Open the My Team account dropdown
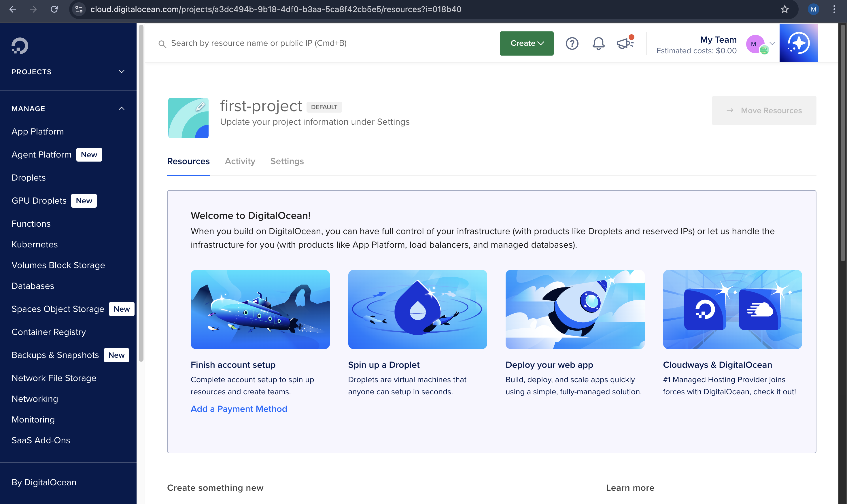Screen dimensions: 847x504 click(x=772, y=43)
